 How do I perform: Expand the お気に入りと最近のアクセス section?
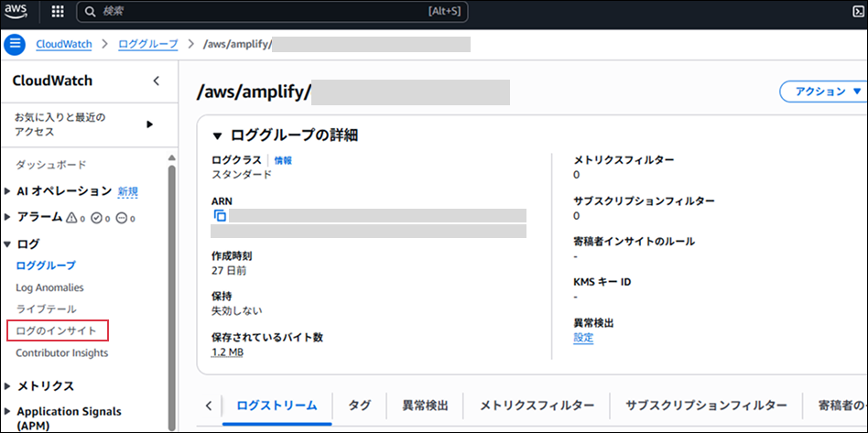[x=150, y=124]
